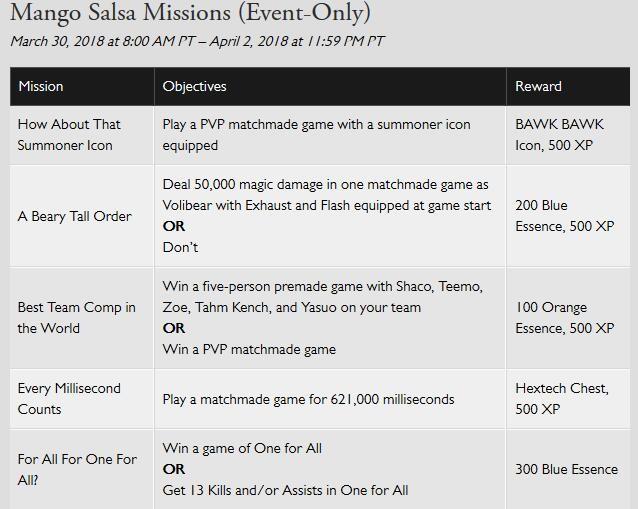Select the For All For One mission name
The height and width of the screenshot is (509, 638).
pos(77,469)
